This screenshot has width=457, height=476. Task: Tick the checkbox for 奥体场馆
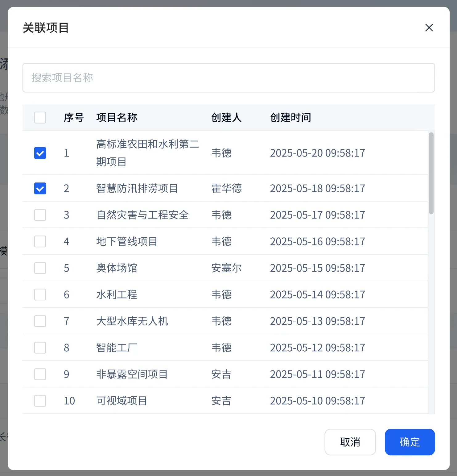(x=40, y=268)
